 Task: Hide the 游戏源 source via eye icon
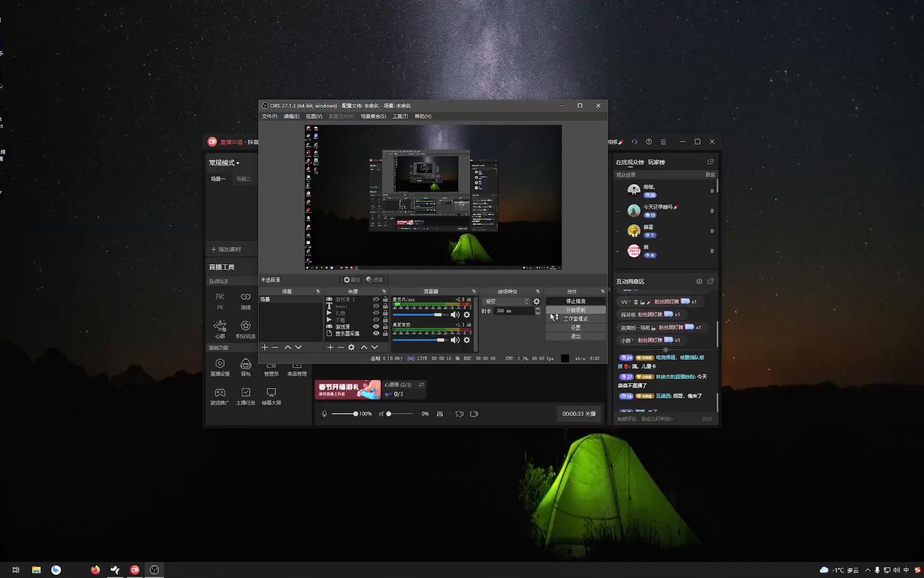[x=376, y=326]
